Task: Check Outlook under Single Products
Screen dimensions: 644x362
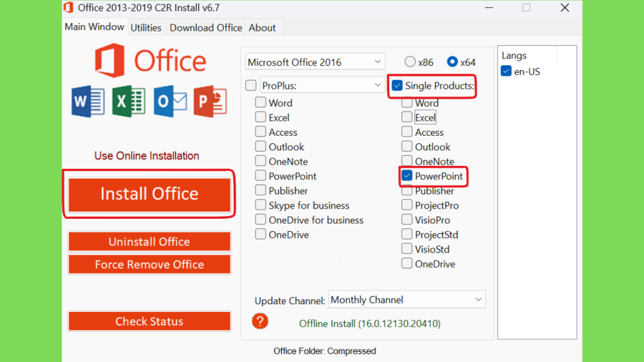Action: click(407, 146)
